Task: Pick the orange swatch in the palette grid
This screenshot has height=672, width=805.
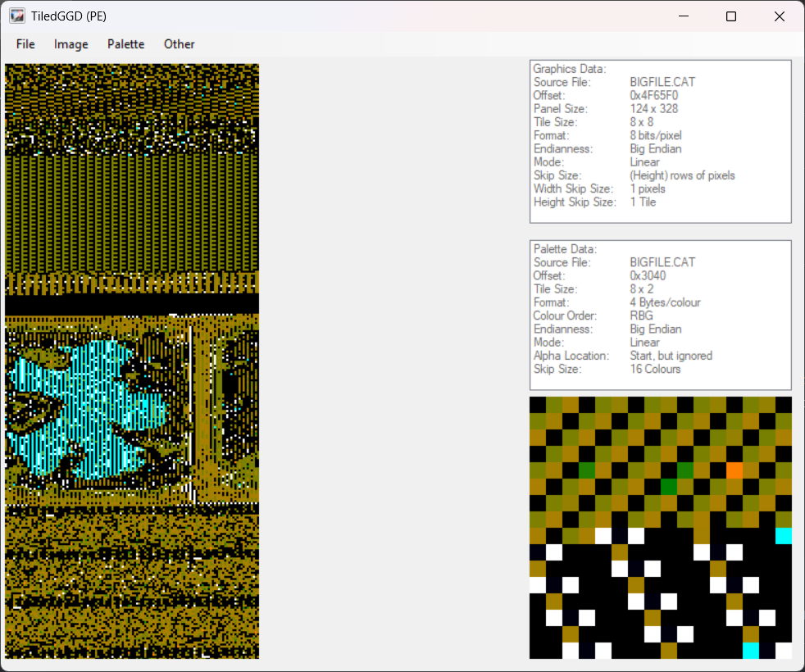Action: pyautogui.click(x=735, y=470)
